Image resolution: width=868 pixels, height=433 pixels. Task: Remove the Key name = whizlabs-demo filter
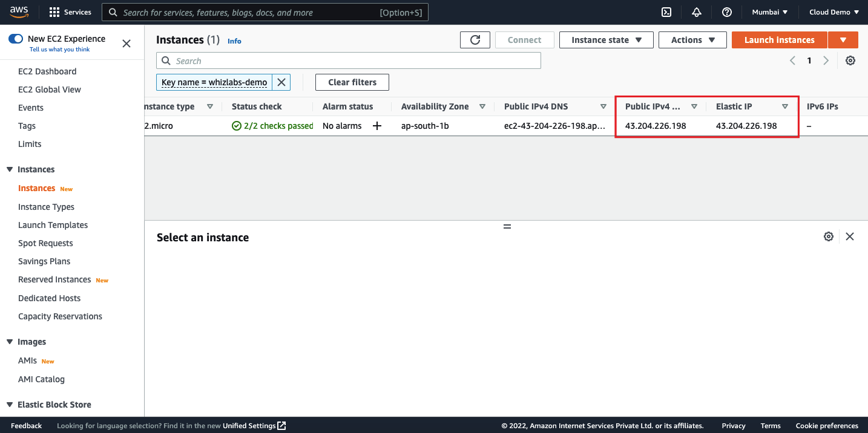281,82
